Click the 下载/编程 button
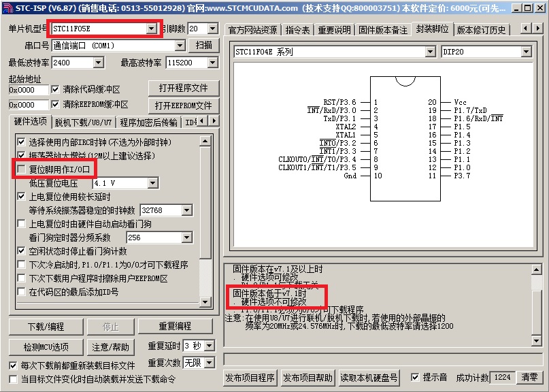Screen dimensions: 549x392 coord(46,327)
